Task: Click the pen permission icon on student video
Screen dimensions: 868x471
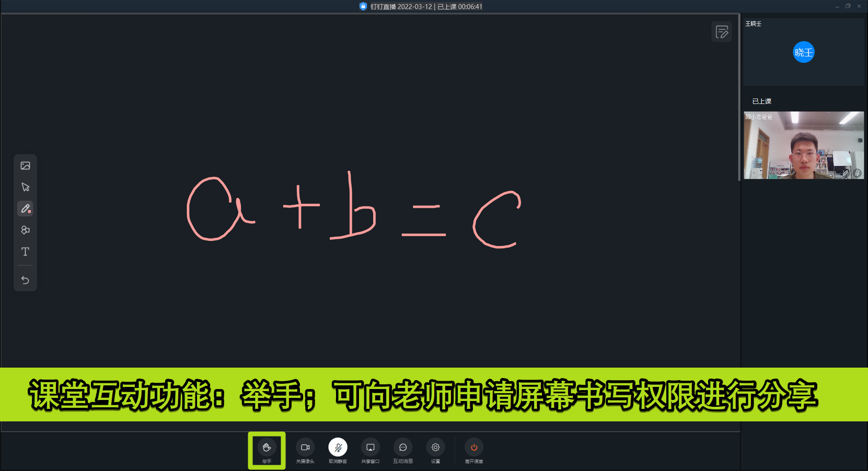Action: tap(846, 173)
